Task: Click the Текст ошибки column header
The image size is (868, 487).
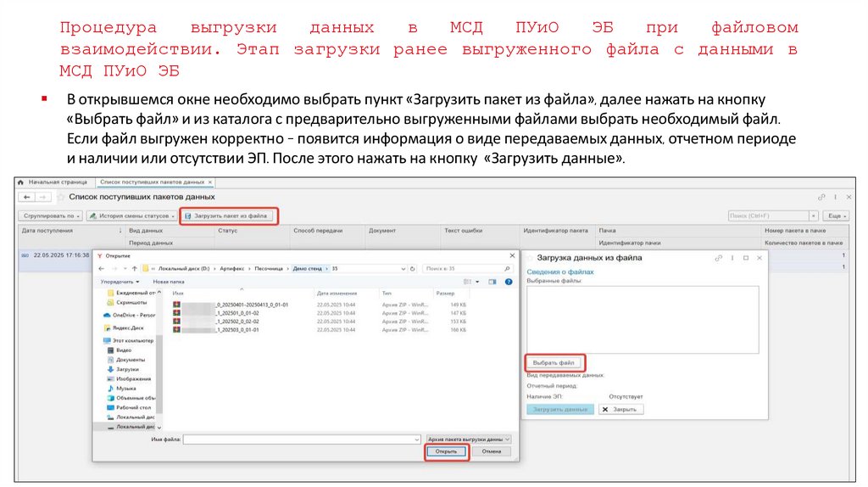Action: [463, 231]
